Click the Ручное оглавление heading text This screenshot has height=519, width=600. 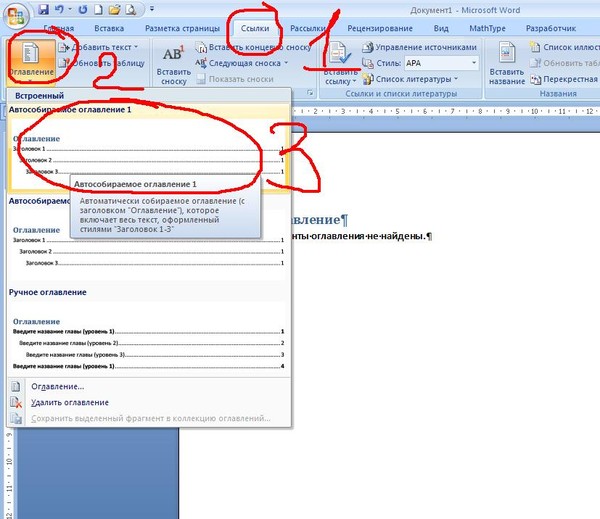[47, 292]
